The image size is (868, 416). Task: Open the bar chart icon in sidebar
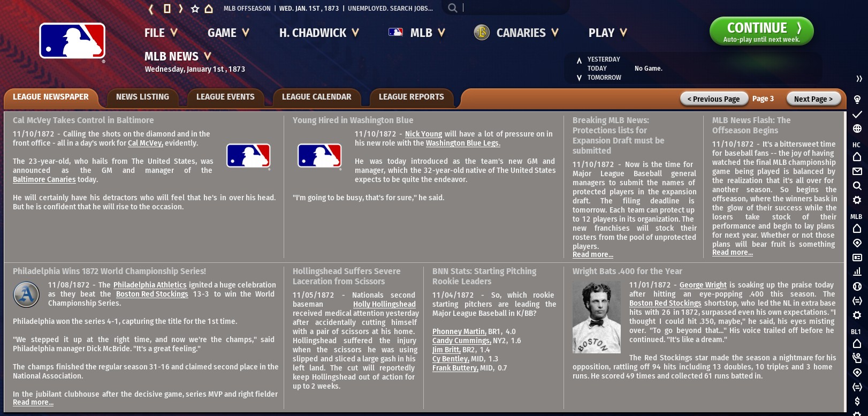[x=857, y=272]
